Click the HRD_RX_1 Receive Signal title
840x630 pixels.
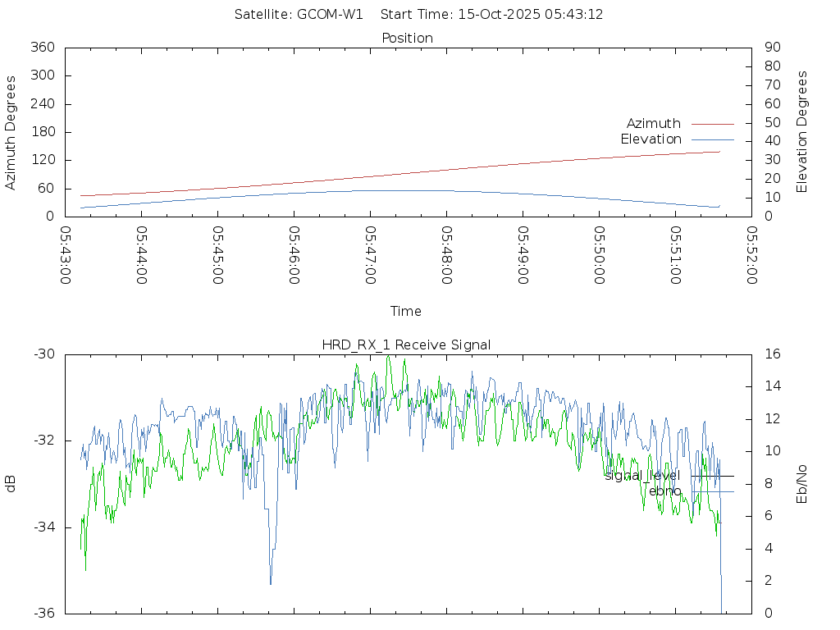(407, 345)
